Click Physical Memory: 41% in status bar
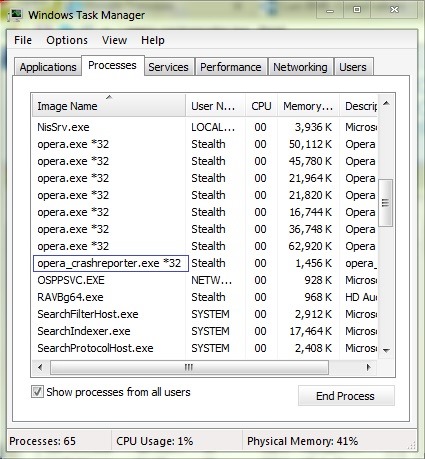 [x=302, y=441]
